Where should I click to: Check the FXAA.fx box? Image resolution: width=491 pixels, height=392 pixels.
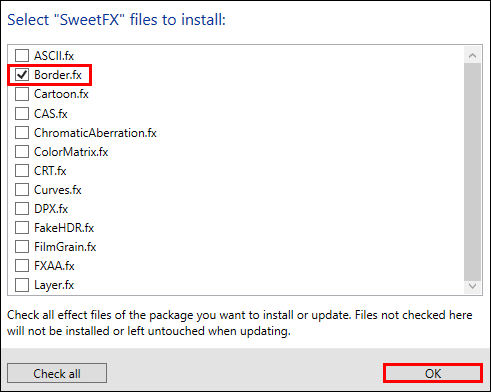click(x=22, y=266)
